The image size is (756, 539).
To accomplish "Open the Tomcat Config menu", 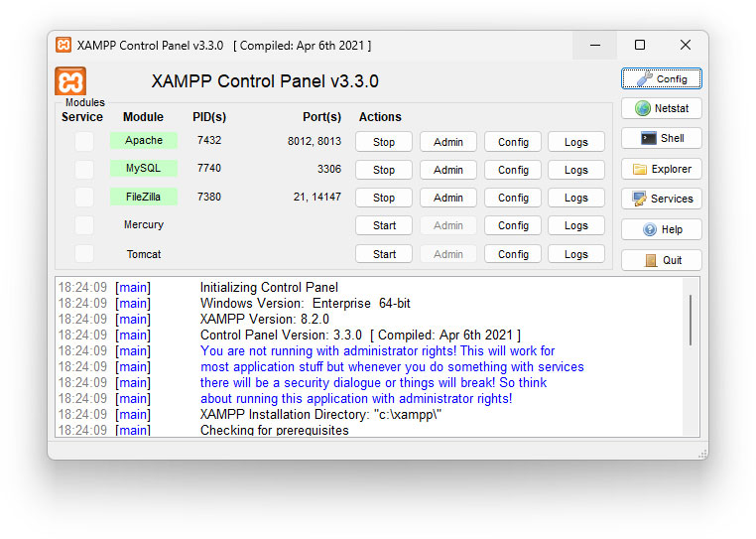I will click(513, 254).
